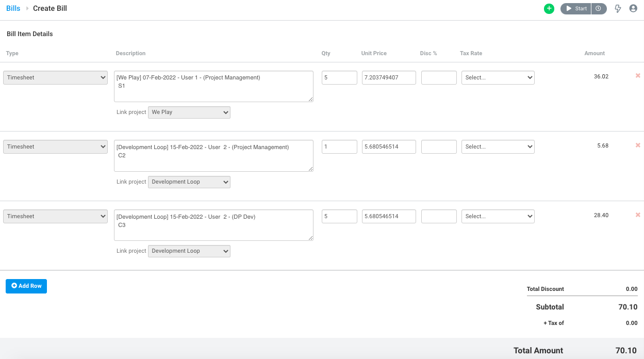Click the green plus quick-add icon
The height and width of the screenshot is (359, 644).
tap(549, 9)
